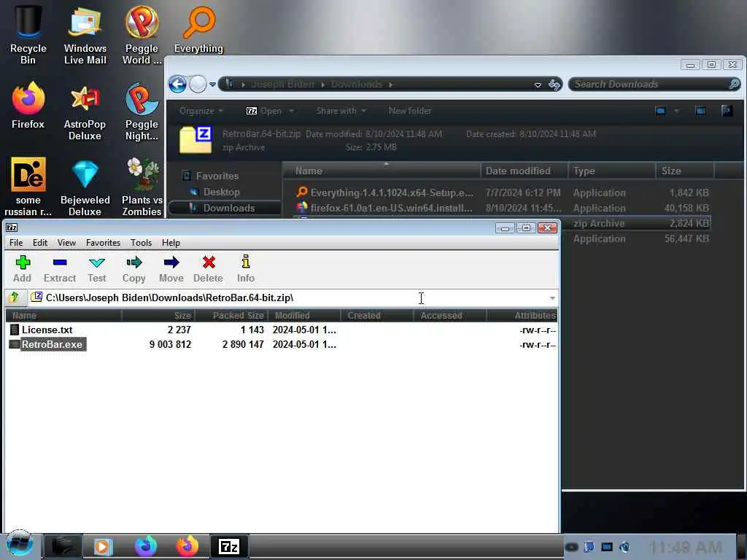Screen dimensions: 747x560
Task: Select Peggle Nights desktop icon
Action: pyautogui.click(x=142, y=112)
